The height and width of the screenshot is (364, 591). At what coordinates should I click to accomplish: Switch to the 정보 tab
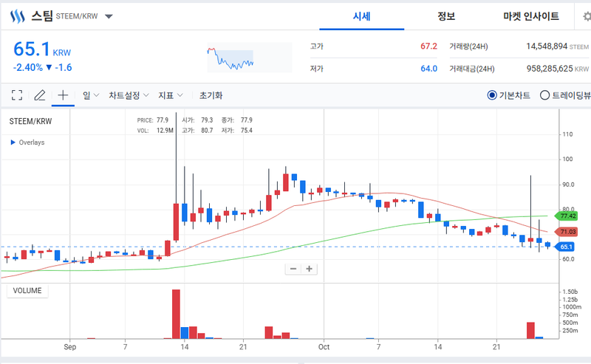coord(446,16)
